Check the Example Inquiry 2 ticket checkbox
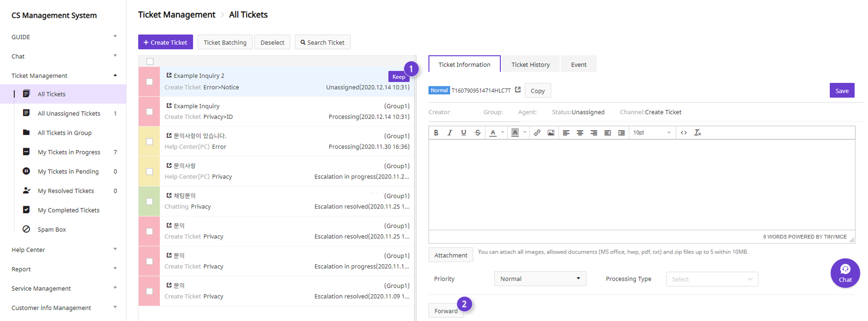 [149, 82]
